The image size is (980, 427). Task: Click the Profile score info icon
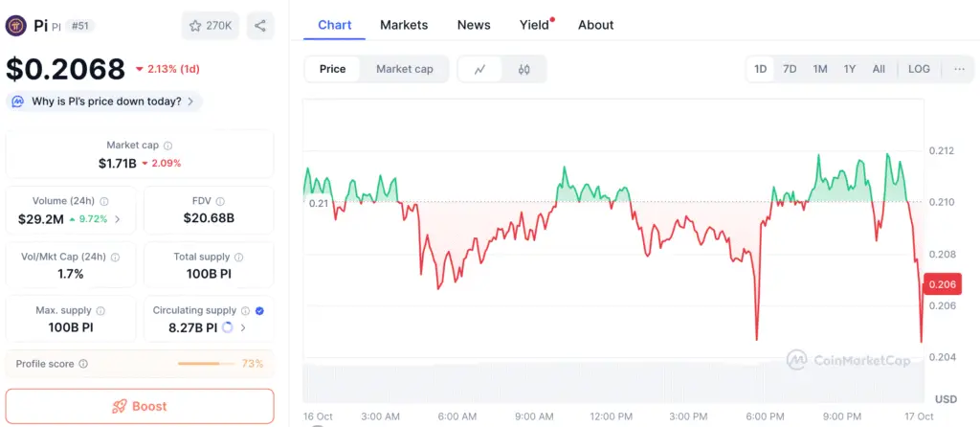pos(83,364)
